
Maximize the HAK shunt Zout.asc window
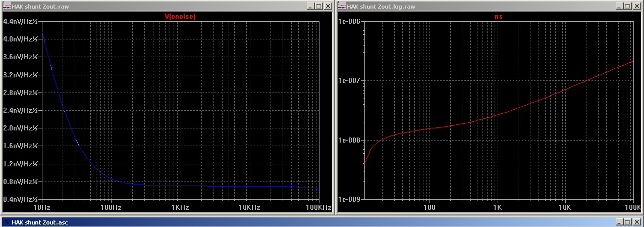click(628, 222)
